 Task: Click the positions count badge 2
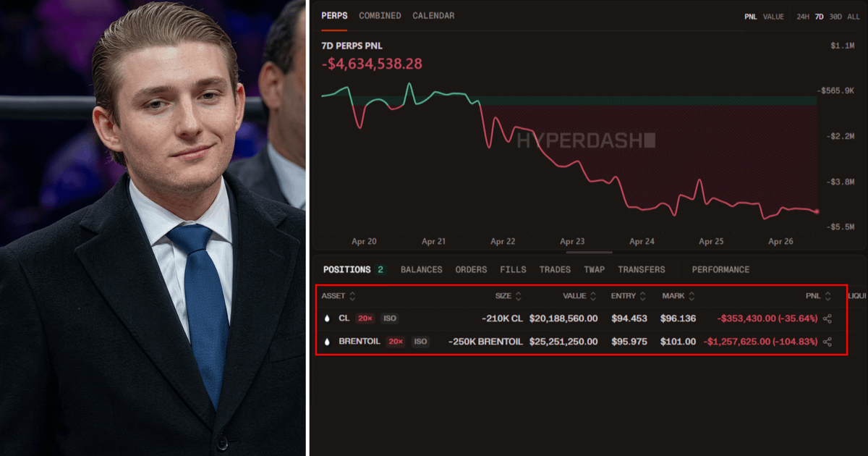[380, 269]
